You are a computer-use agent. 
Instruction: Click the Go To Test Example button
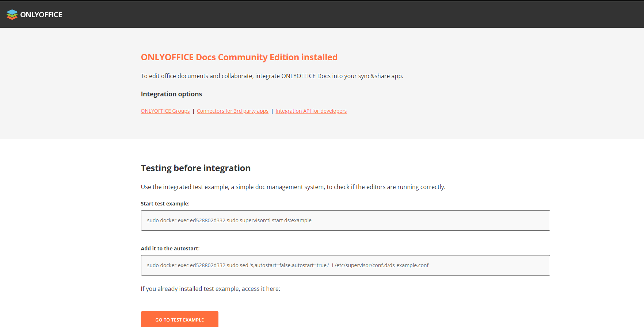[180, 319]
